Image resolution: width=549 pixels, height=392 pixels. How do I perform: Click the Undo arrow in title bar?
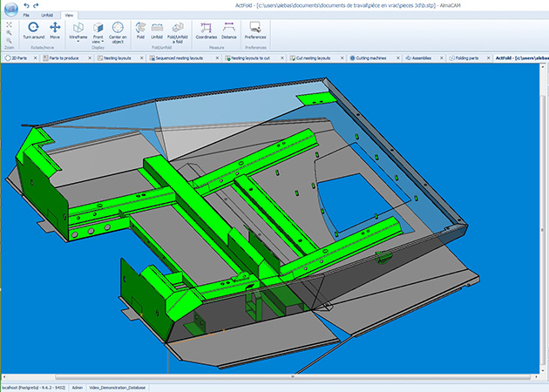(x=26, y=5)
